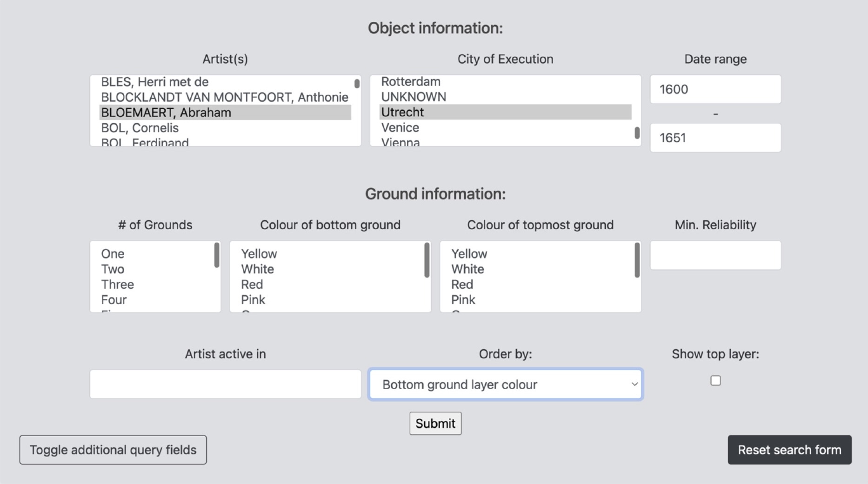Click the start year field showing 1600
Screen dimensions: 868x484
pyautogui.click(x=715, y=89)
